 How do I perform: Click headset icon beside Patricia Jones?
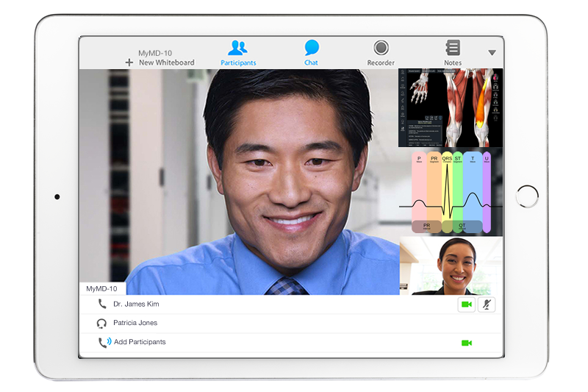(x=101, y=324)
